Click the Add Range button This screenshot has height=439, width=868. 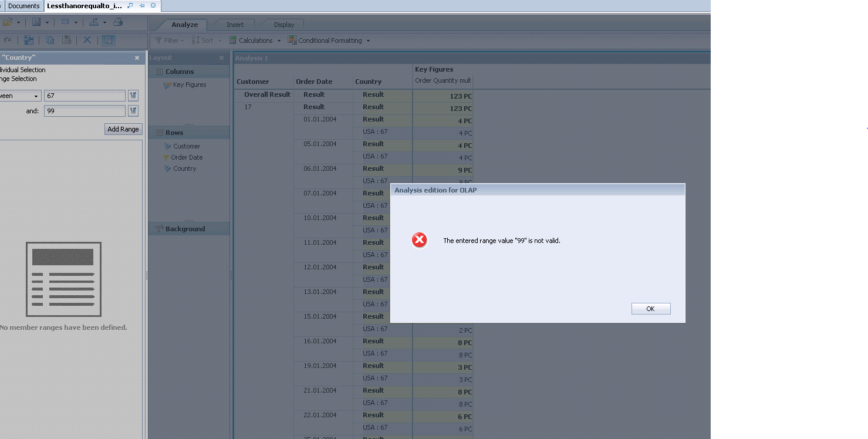pos(123,129)
